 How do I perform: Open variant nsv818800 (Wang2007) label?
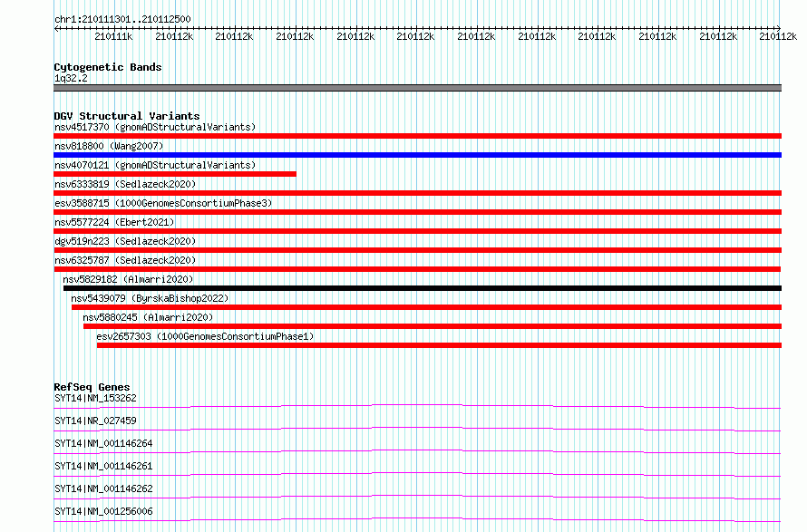(x=109, y=146)
